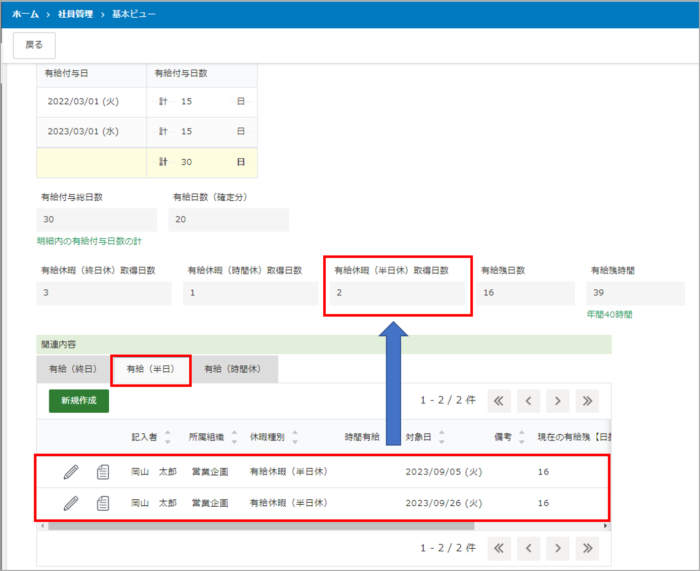Go to last page in bottom pager

587,548
